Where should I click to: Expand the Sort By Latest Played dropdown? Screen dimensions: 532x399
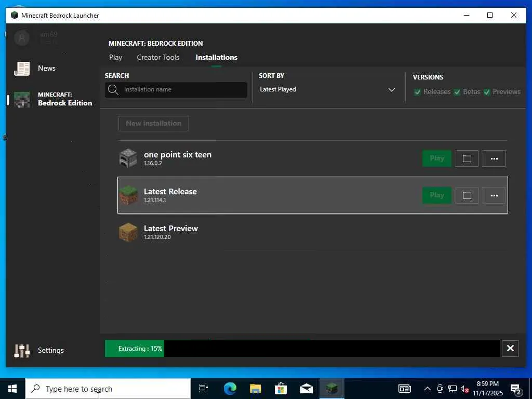327,89
